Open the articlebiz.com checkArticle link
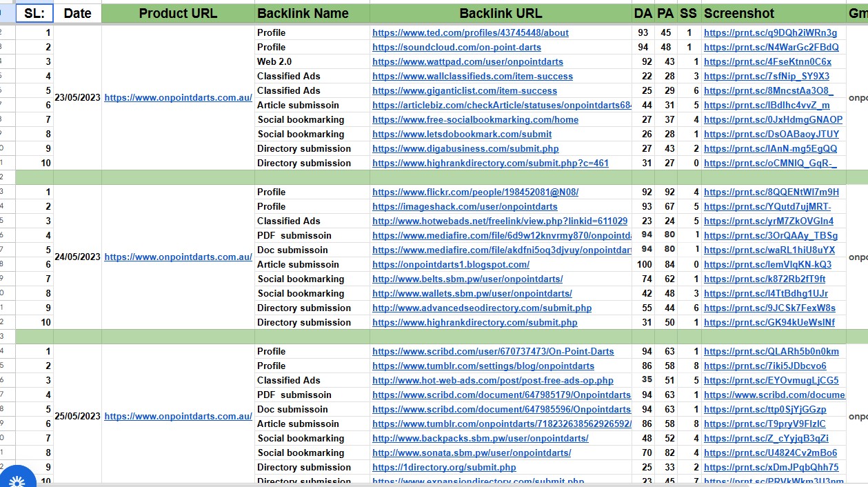 (502, 105)
